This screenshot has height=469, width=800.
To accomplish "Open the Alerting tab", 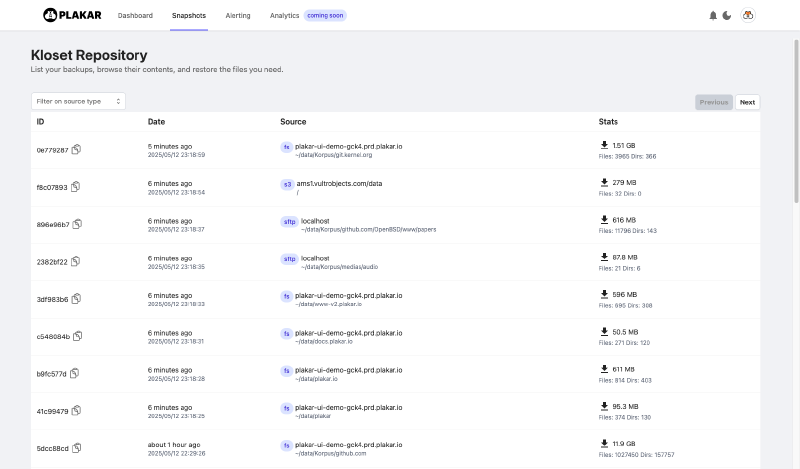I will (x=238, y=15).
